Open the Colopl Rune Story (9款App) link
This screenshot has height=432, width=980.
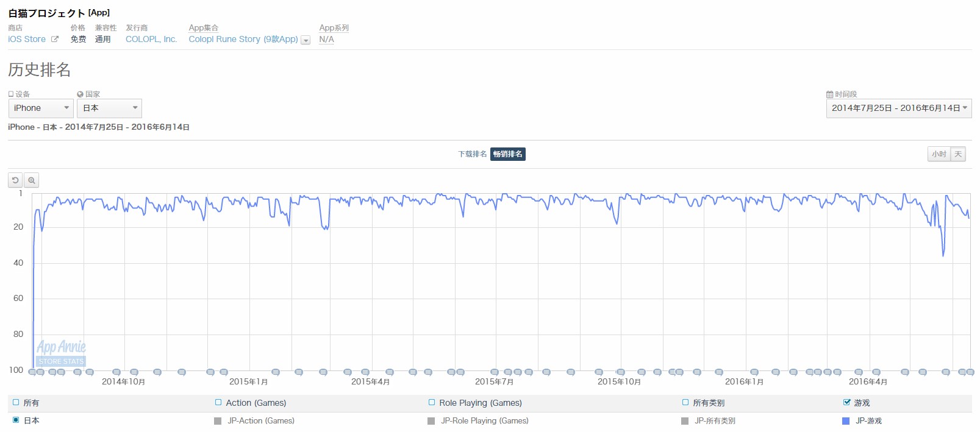pos(243,39)
